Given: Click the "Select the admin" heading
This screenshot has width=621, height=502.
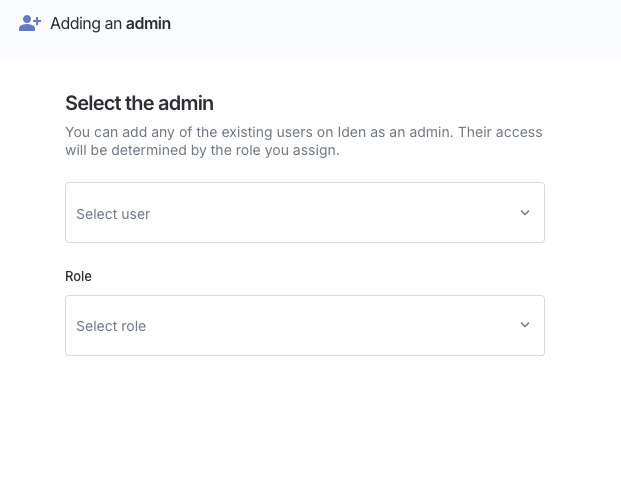Looking at the screenshot, I should [139, 102].
